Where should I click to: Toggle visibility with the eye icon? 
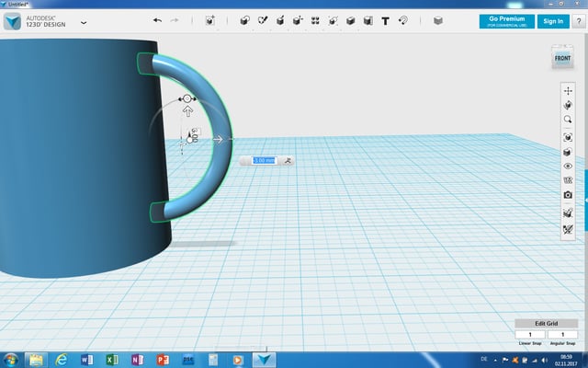pyautogui.click(x=568, y=167)
